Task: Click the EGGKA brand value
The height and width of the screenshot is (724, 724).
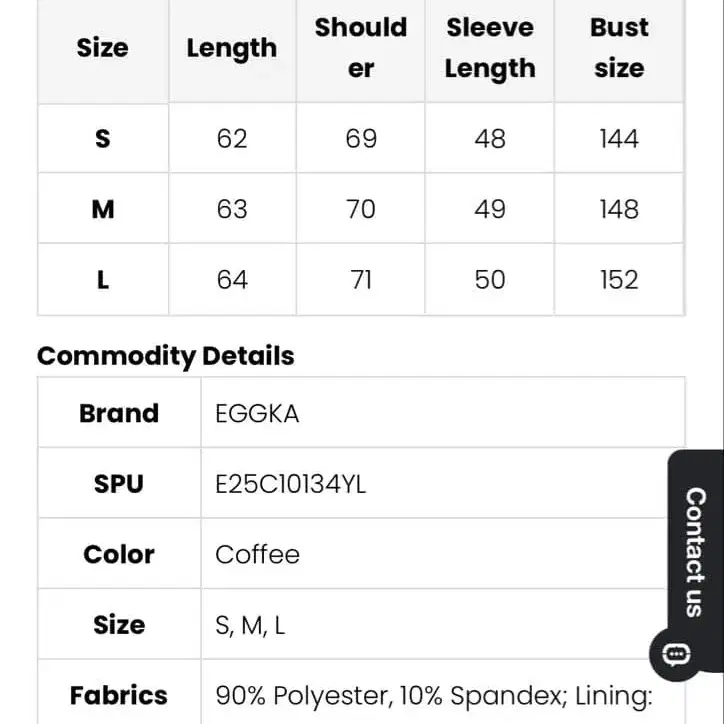Action: [x=257, y=414]
